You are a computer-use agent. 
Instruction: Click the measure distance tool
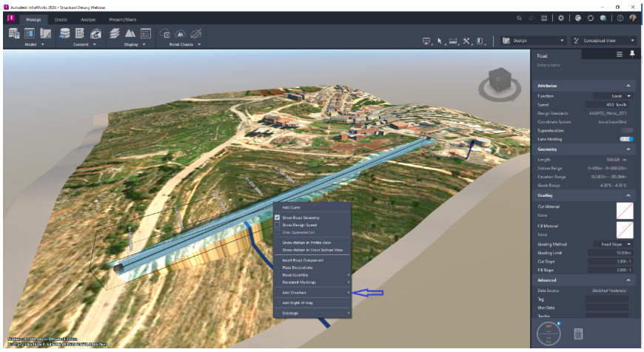click(x=452, y=41)
